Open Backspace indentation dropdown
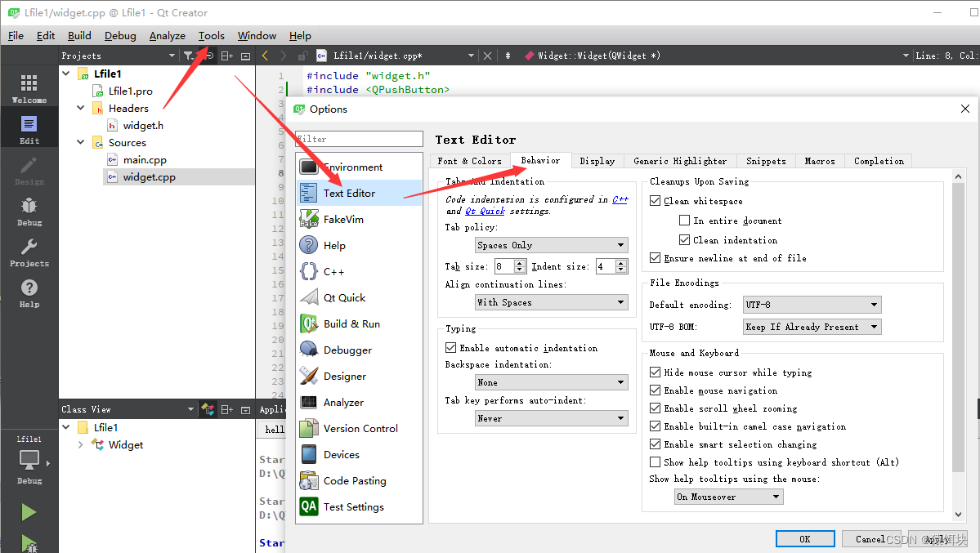This screenshot has width=980, height=553. tap(551, 382)
